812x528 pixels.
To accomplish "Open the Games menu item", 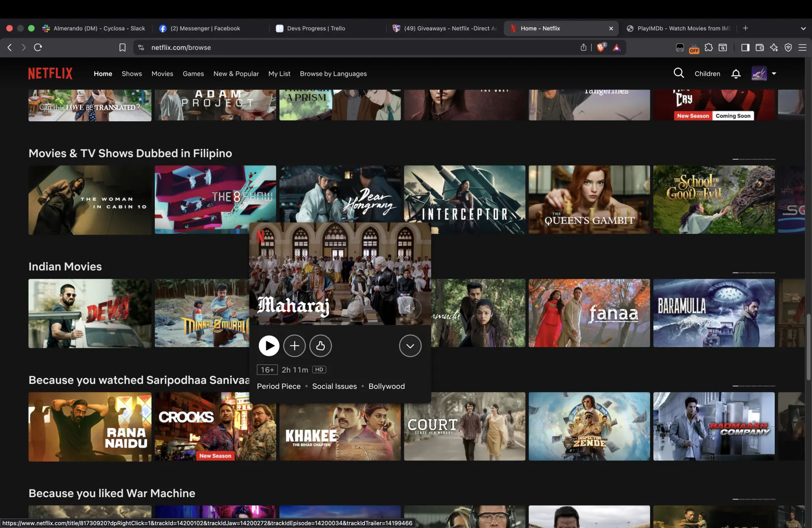I will pos(193,74).
